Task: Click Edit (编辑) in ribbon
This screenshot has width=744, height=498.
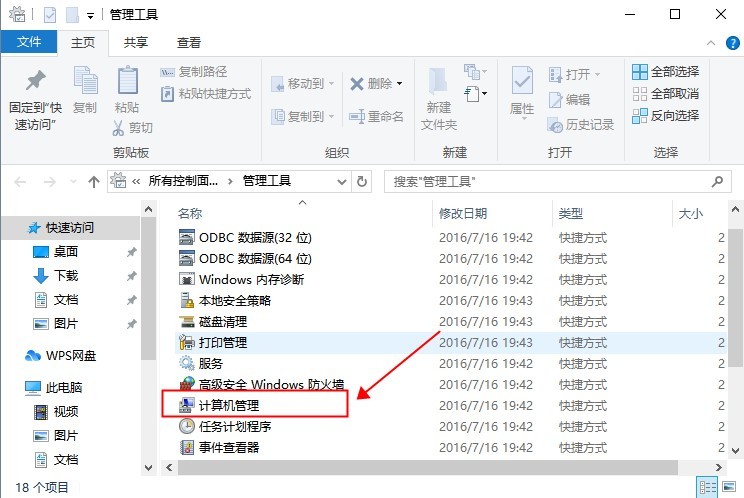Action: pyautogui.click(x=569, y=100)
